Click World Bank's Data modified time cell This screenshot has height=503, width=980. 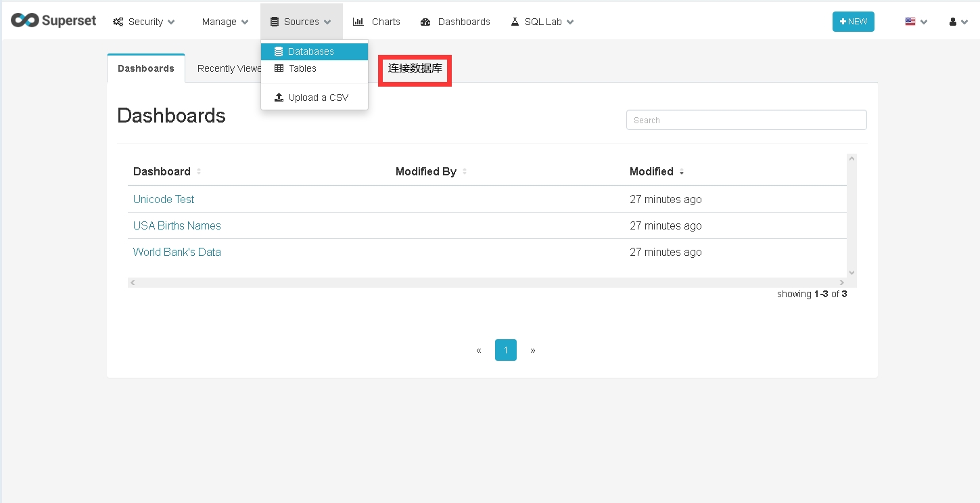click(x=666, y=252)
